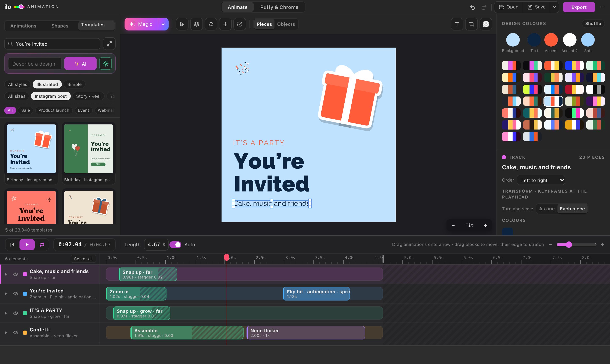This screenshot has width=610, height=364.
Task: Play the animation
Action: (27, 245)
